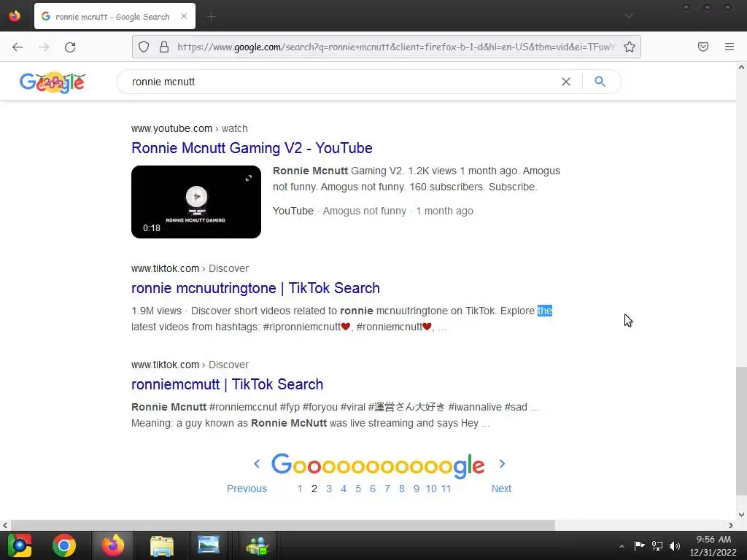Click the network tray icon
The height and width of the screenshot is (560, 747).
[657, 545]
